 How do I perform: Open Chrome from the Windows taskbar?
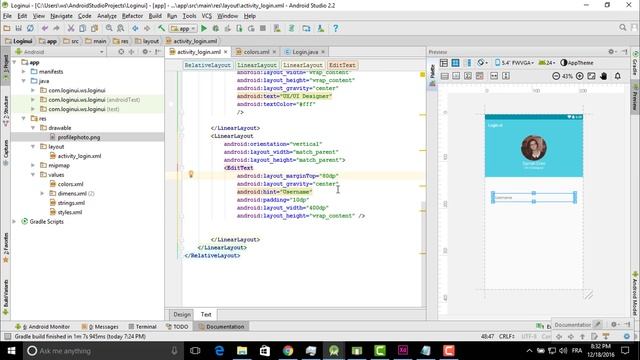[x=288, y=351]
